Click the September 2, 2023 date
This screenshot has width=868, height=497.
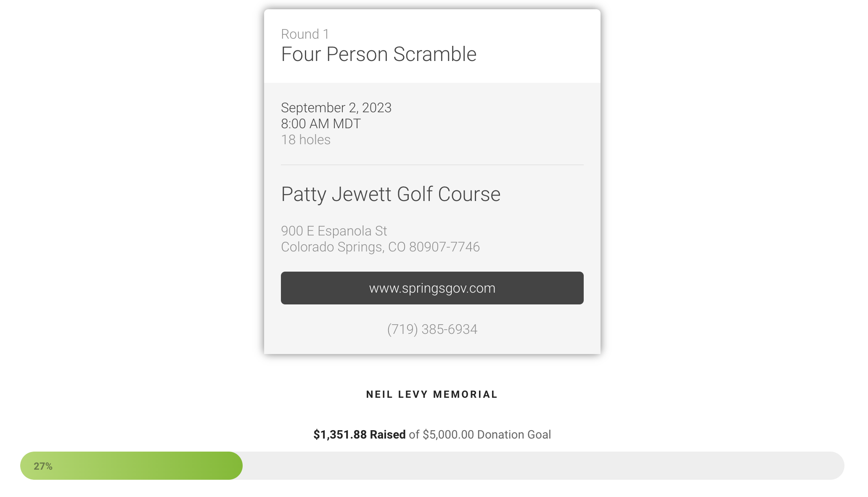pyautogui.click(x=336, y=108)
